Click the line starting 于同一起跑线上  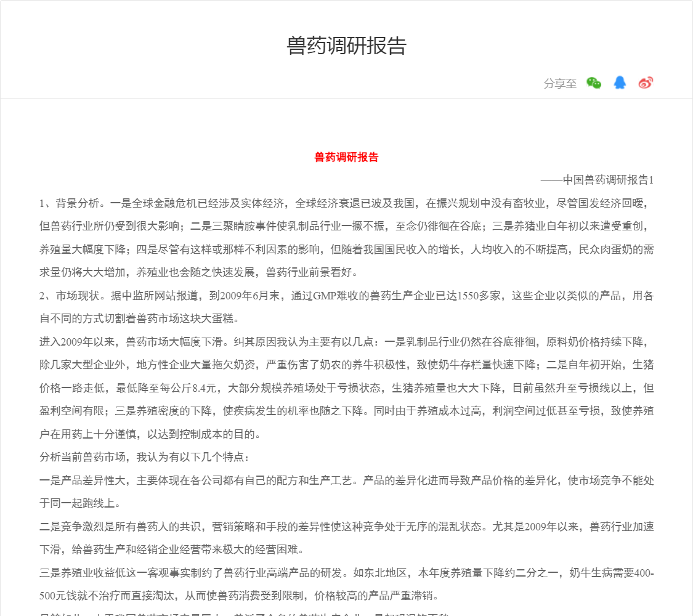click(x=81, y=503)
